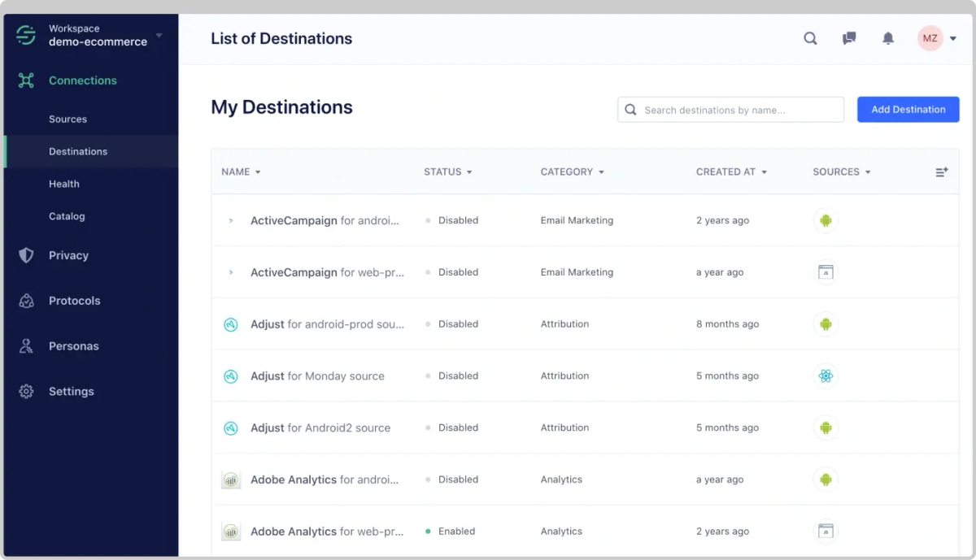976x560 pixels.
Task: Open Catalog in sidebar
Action: click(67, 216)
